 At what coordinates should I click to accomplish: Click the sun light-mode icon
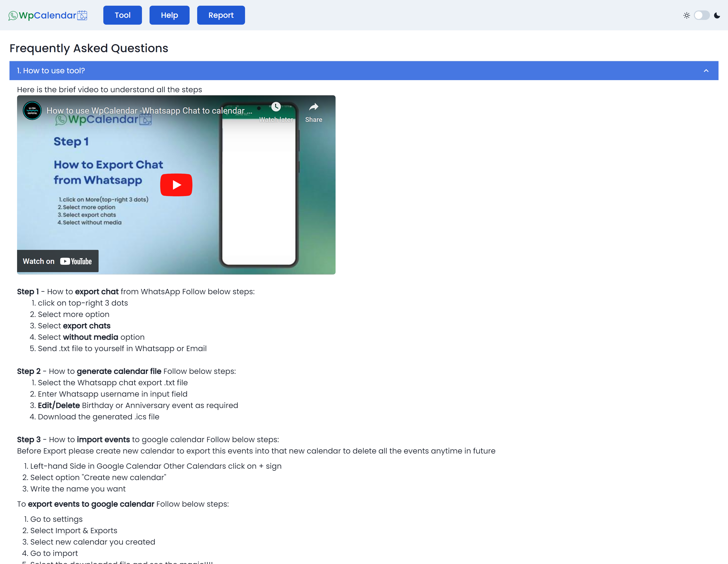(x=686, y=15)
